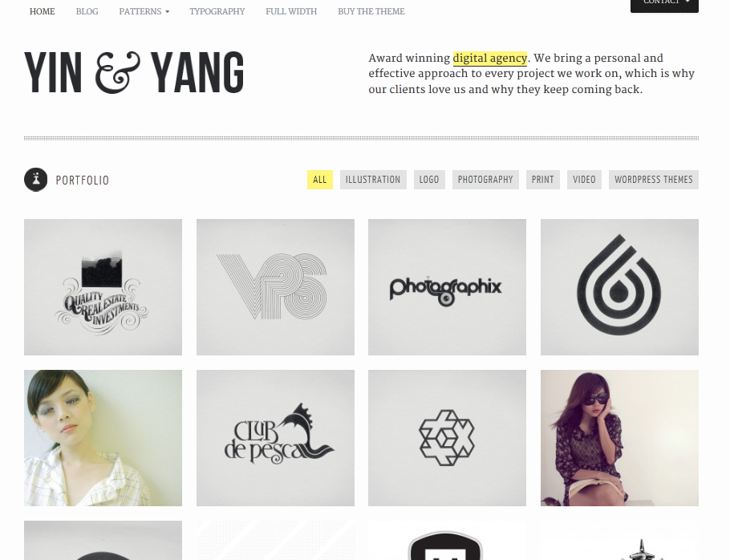
Task: Filter portfolio by Photography
Action: pyautogui.click(x=485, y=180)
